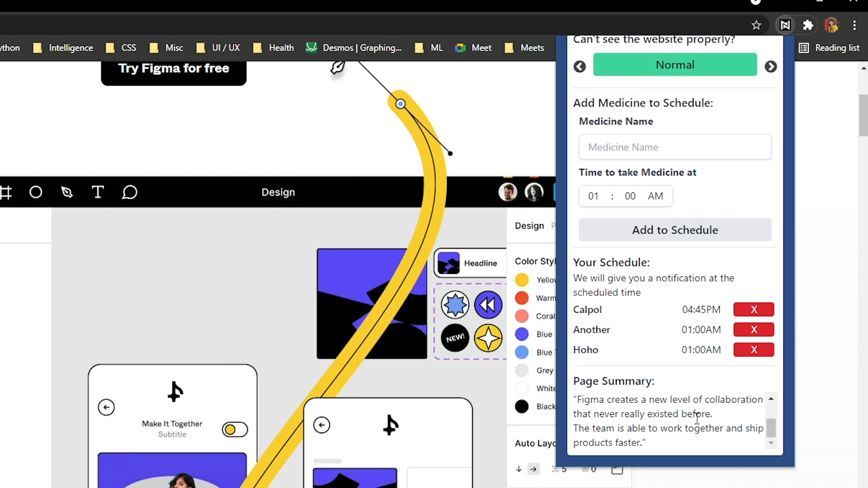Open Chrome three-dot menu
The width and height of the screenshot is (868, 488).
pos(854,25)
